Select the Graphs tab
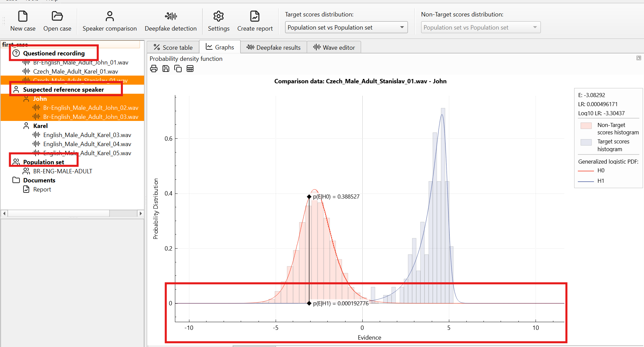The height and width of the screenshot is (347, 644). point(220,47)
